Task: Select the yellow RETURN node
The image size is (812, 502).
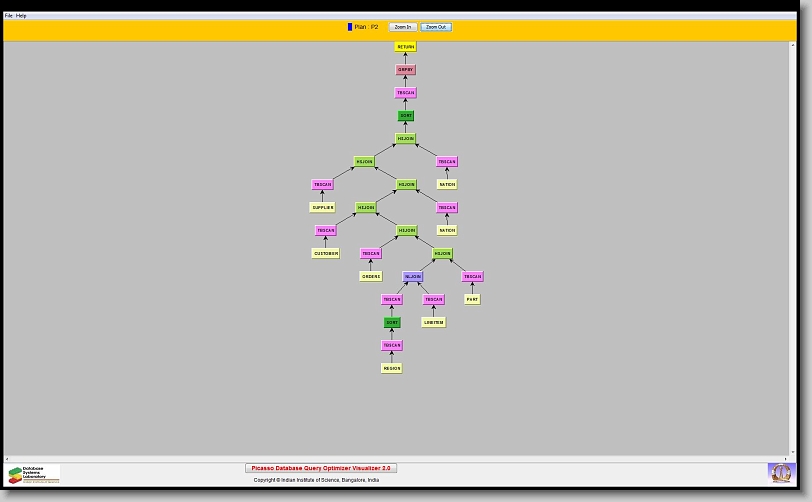Action: click(x=405, y=47)
